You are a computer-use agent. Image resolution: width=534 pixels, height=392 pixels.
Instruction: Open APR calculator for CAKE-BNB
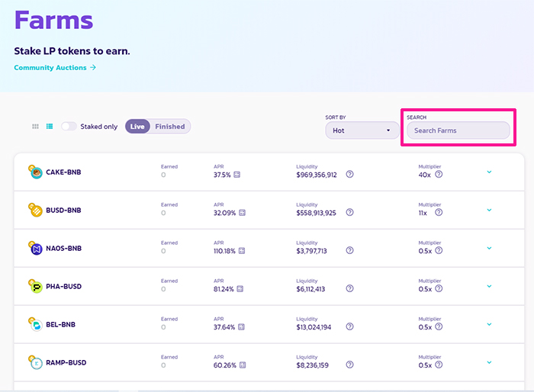(237, 175)
